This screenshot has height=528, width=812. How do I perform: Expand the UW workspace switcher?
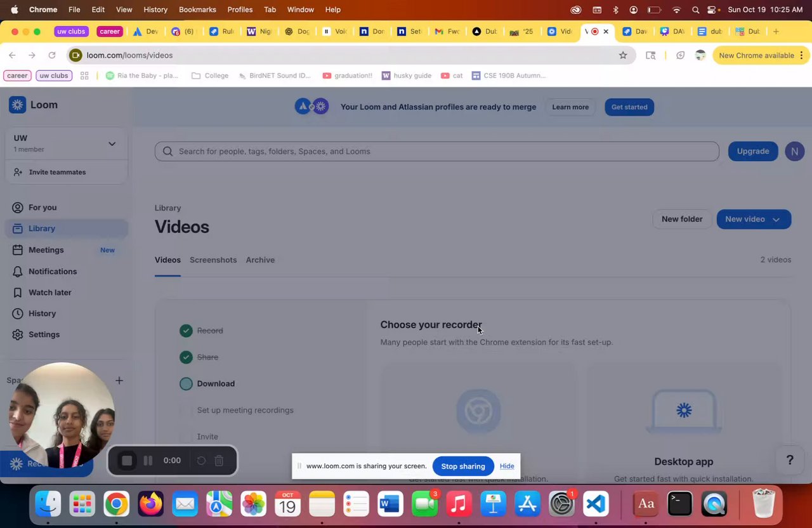pyautogui.click(x=66, y=144)
